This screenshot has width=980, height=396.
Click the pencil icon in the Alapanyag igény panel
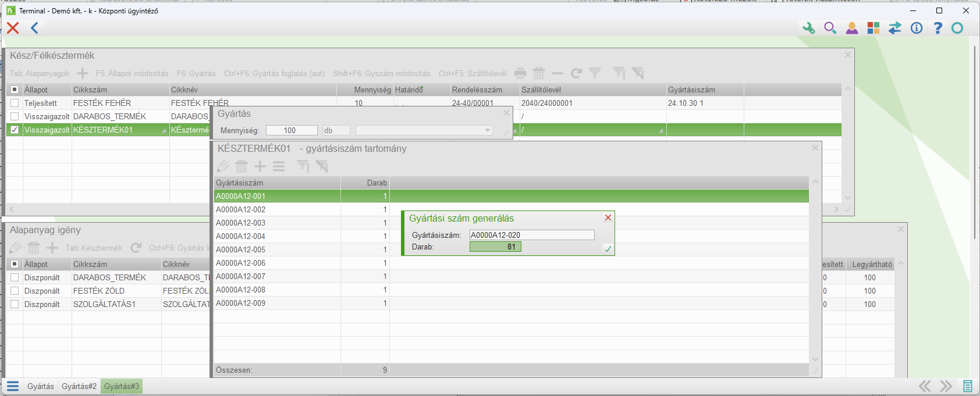(x=15, y=248)
